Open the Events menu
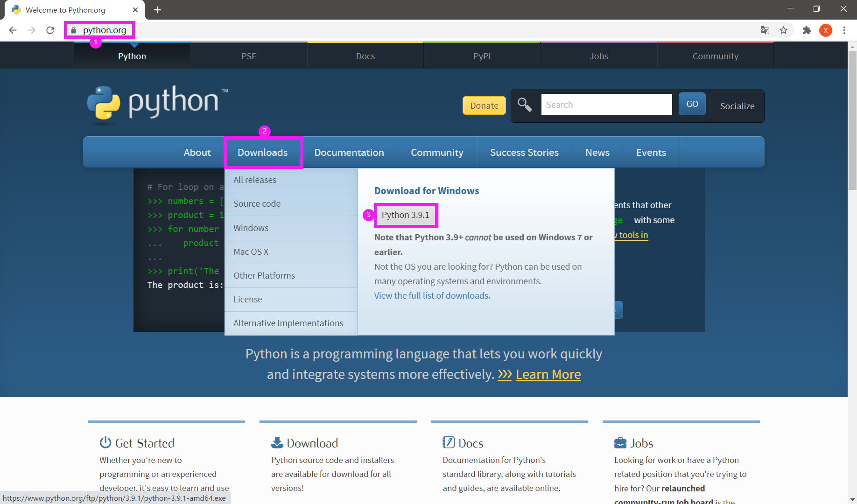Image resolution: width=857 pixels, height=504 pixels. [651, 153]
